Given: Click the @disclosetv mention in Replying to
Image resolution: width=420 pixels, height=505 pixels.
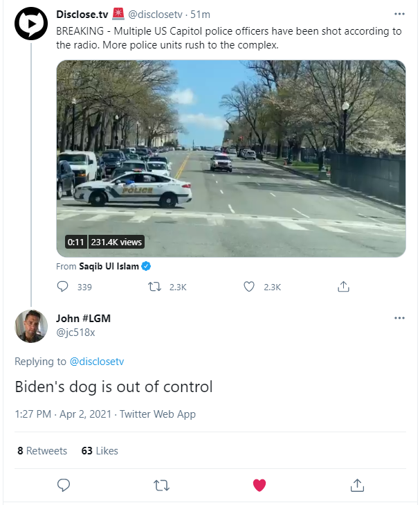Looking at the screenshot, I should pos(96,362).
